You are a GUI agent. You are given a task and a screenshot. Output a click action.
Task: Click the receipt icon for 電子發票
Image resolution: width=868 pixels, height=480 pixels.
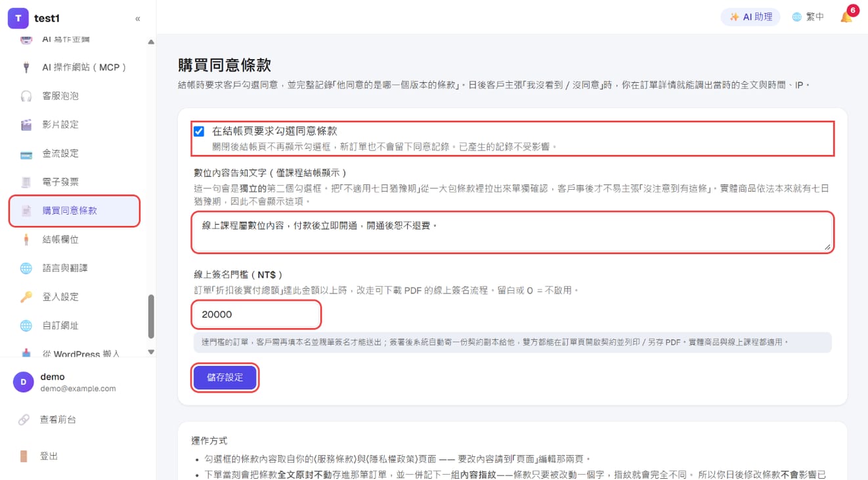tap(26, 182)
